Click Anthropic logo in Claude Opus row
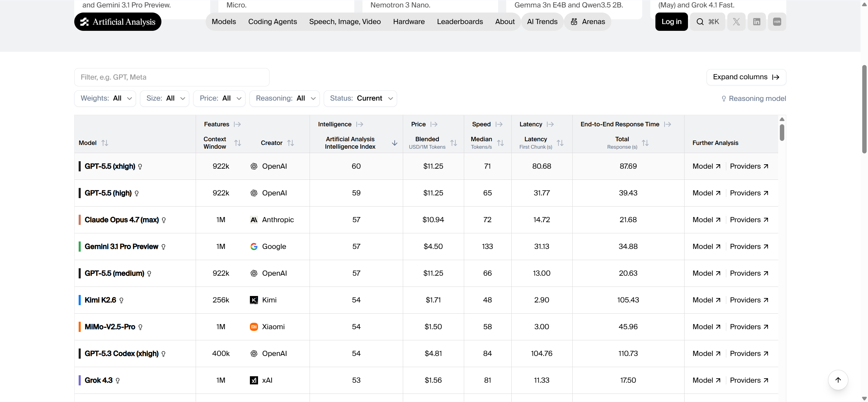The image size is (868, 402). [x=254, y=220]
